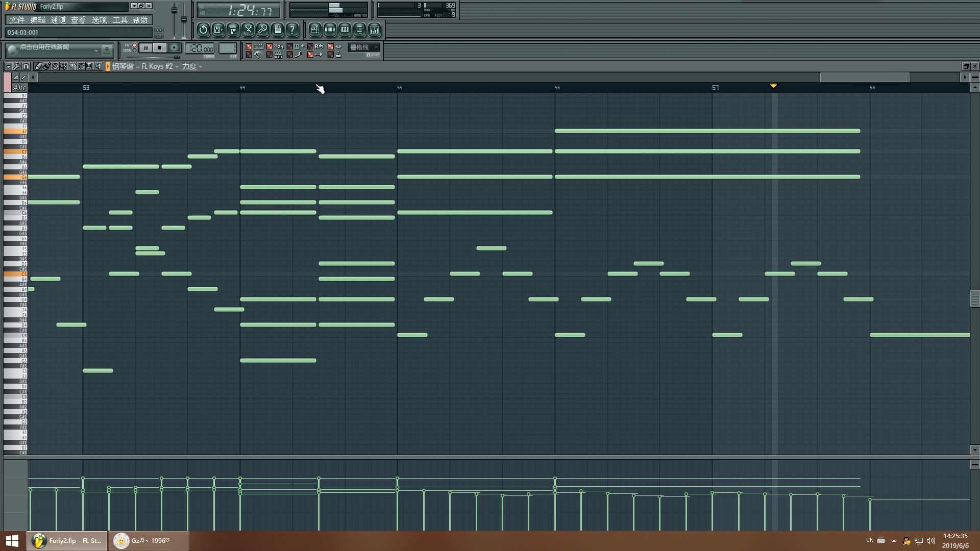Click the master volume slider
This screenshot has height=551, width=980.
tap(174, 10)
